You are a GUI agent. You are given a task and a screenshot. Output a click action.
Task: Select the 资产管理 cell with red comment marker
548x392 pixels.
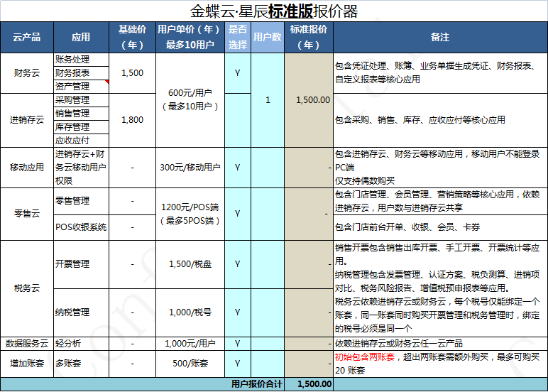point(82,87)
